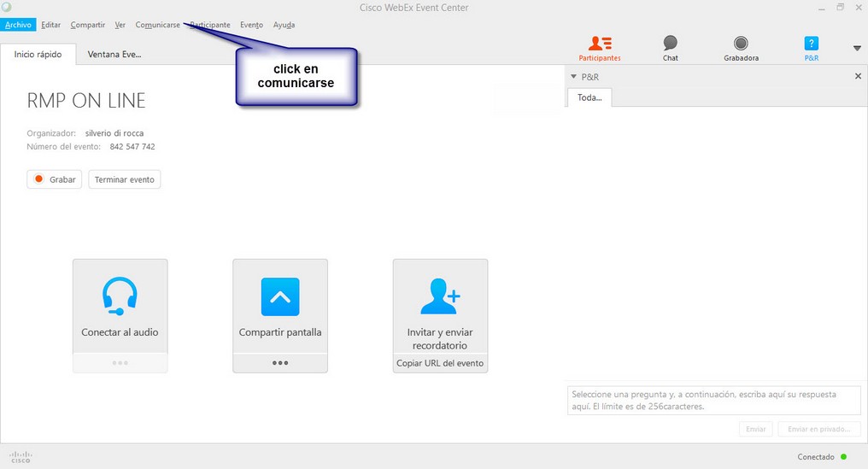
Task: Open the Editar menu
Action: coord(50,25)
